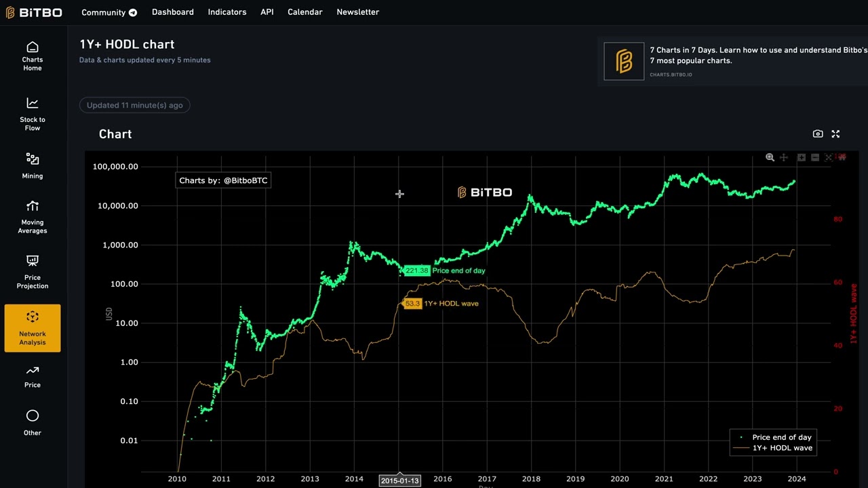Screen dimensions: 868x488
Task: Click the 2010 x-axis year label
Action: pyautogui.click(x=177, y=479)
